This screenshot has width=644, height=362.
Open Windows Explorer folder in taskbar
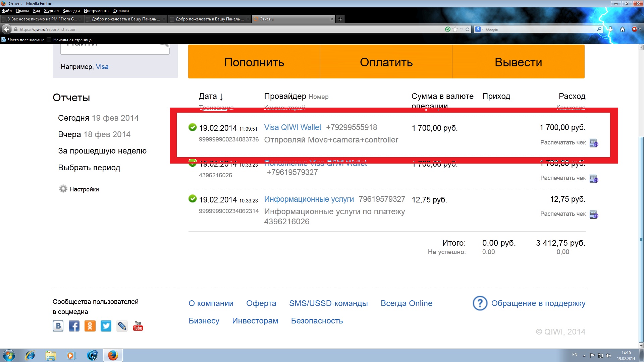click(x=51, y=355)
